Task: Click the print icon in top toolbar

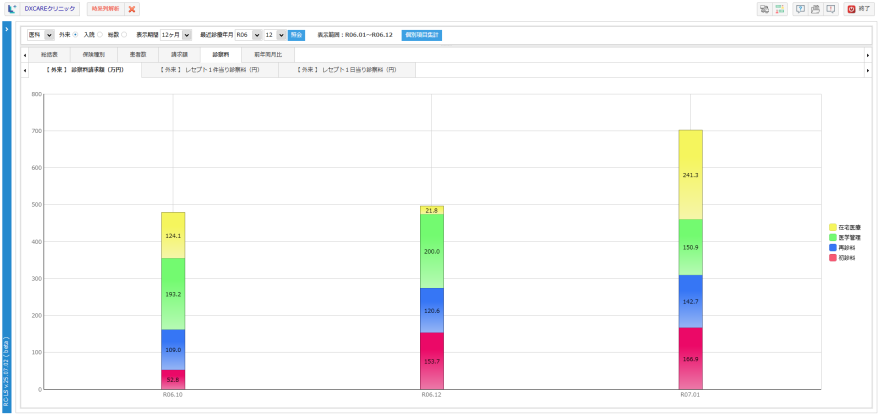Action: click(815, 9)
